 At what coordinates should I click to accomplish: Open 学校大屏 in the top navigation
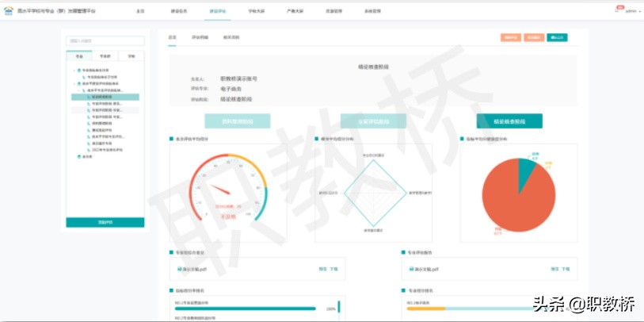(x=257, y=12)
